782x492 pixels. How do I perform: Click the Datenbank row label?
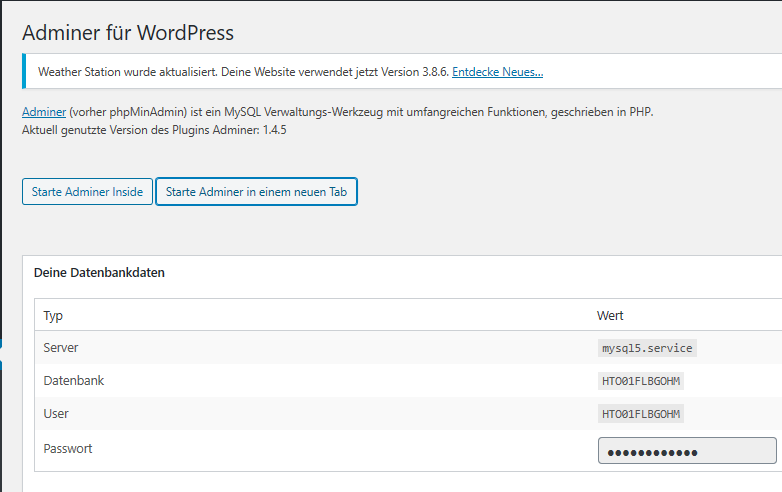74,381
